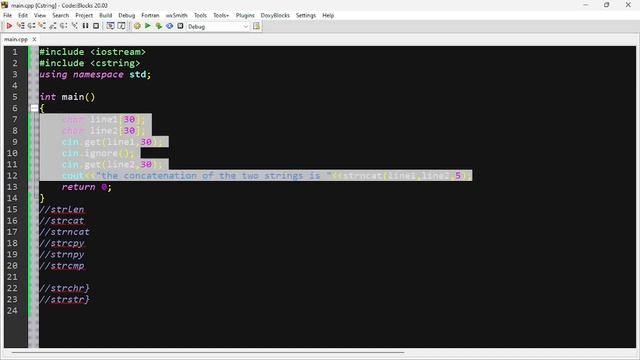Click the Build and run icon
This screenshot has width=640, height=360.
coord(159,26)
